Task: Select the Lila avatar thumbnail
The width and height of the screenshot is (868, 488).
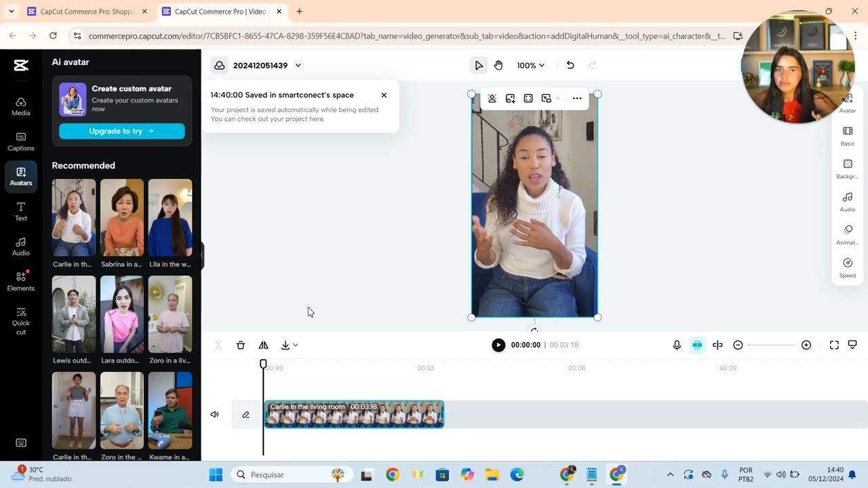Action: [170, 218]
